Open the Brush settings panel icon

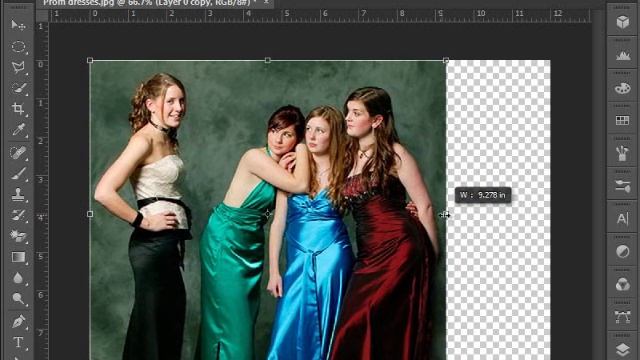(x=622, y=186)
